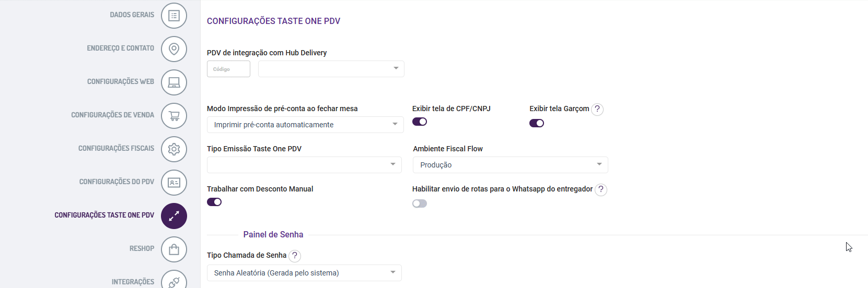Expand the Tipo Emissão Taste One PDV dropdown
The width and height of the screenshot is (868, 288).
click(x=304, y=165)
